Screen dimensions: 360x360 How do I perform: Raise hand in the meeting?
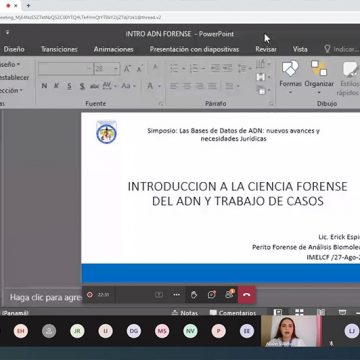point(194,295)
